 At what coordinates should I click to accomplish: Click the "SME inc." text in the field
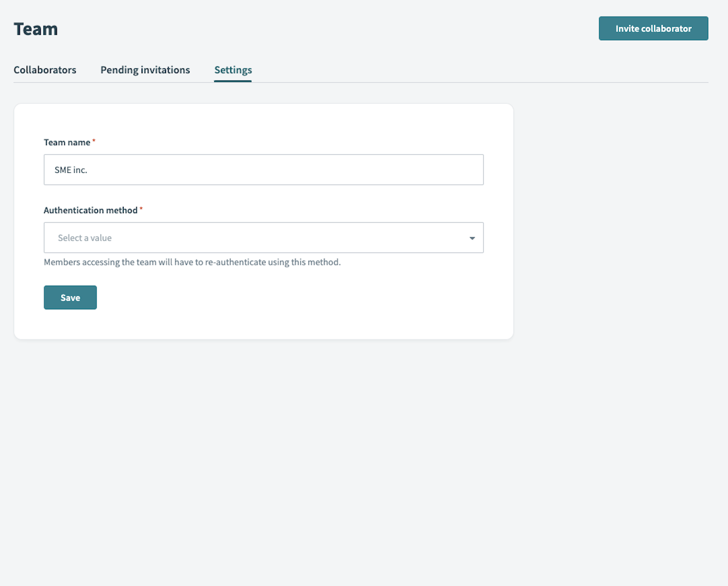click(x=71, y=170)
